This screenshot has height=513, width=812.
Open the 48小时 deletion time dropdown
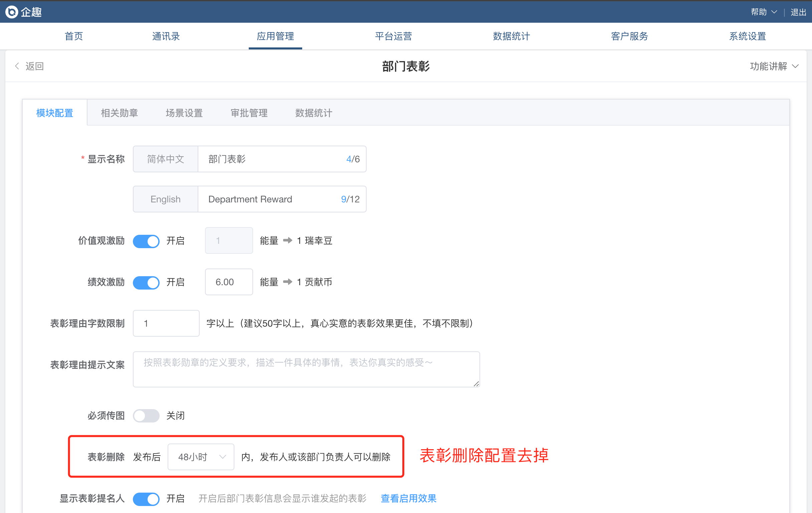click(x=201, y=457)
